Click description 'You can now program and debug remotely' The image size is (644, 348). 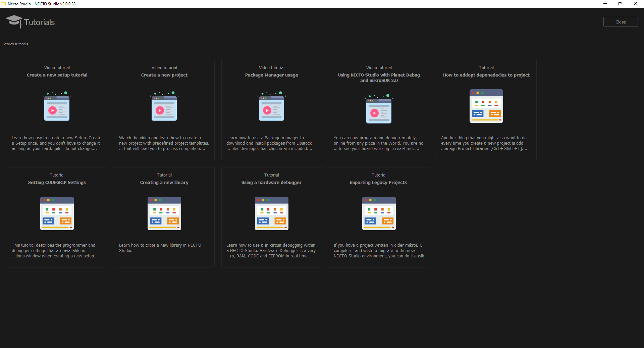click(378, 143)
